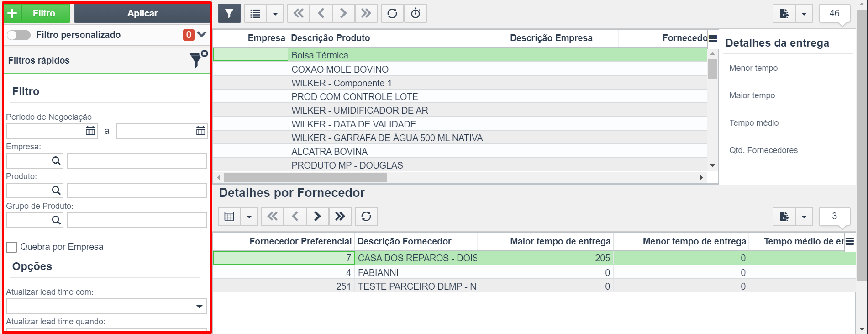Screen dimensions: 868x334
Task: Select the COXAO MOLE BOVINO row
Action: click(460, 69)
